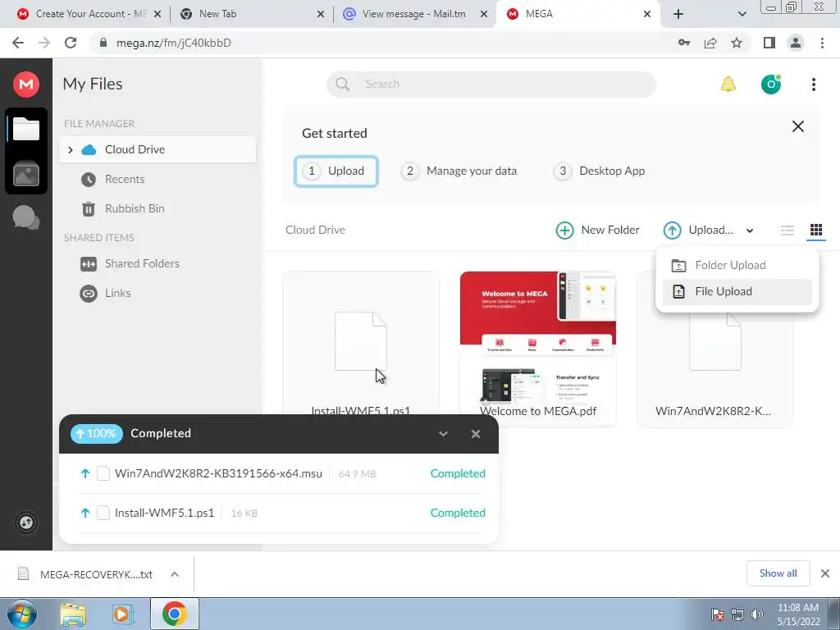The height and width of the screenshot is (630, 840).
Task: Open the green account avatar
Action: [771, 84]
